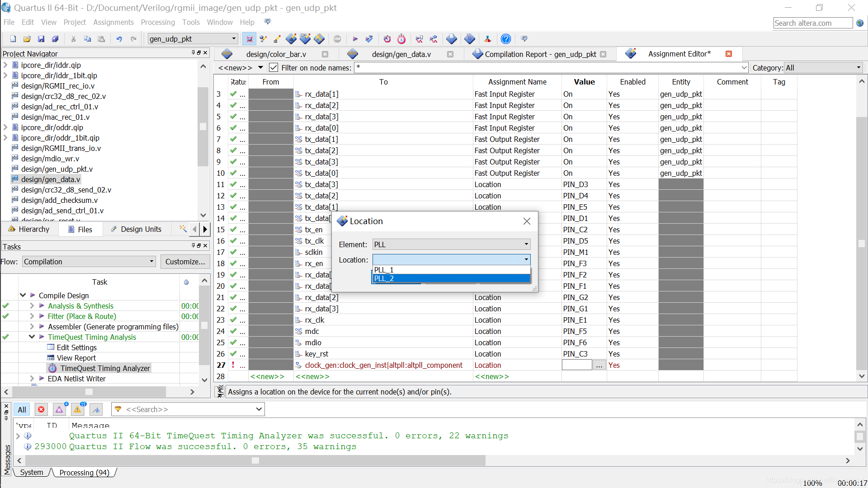Expand the Analysis & Synthesis task
The width and height of the screenshot is (868, 488).
32,306
